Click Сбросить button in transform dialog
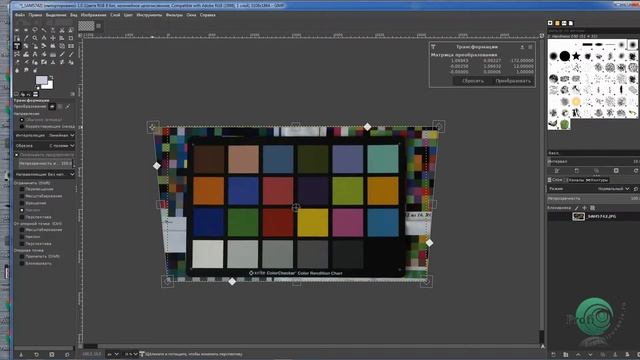The width and height of the screenshot is (640, 360). point(473,81)
